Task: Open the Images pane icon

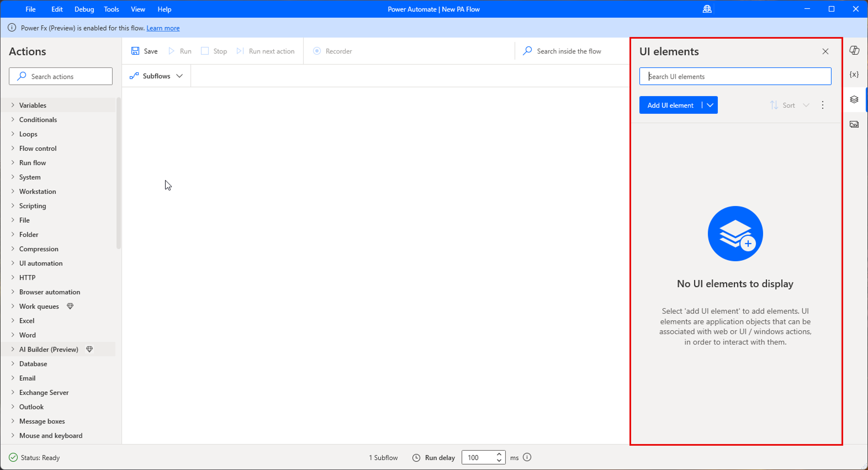Action: 854,124
